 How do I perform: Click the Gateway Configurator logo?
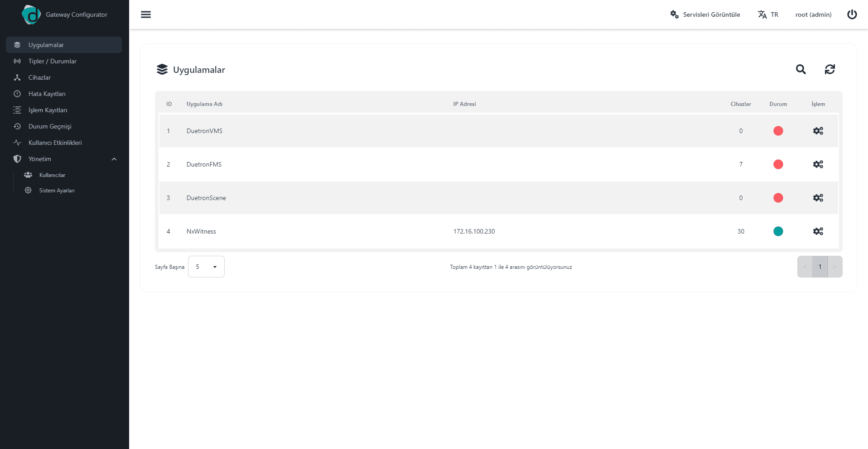click(x=31, y=14)
